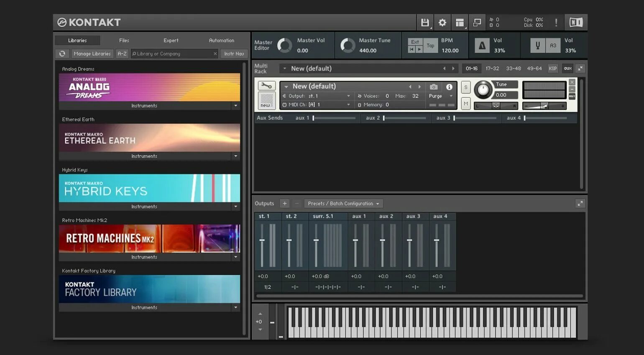Toggle the aux sends view in the Multi Rack header

(567, 68)
